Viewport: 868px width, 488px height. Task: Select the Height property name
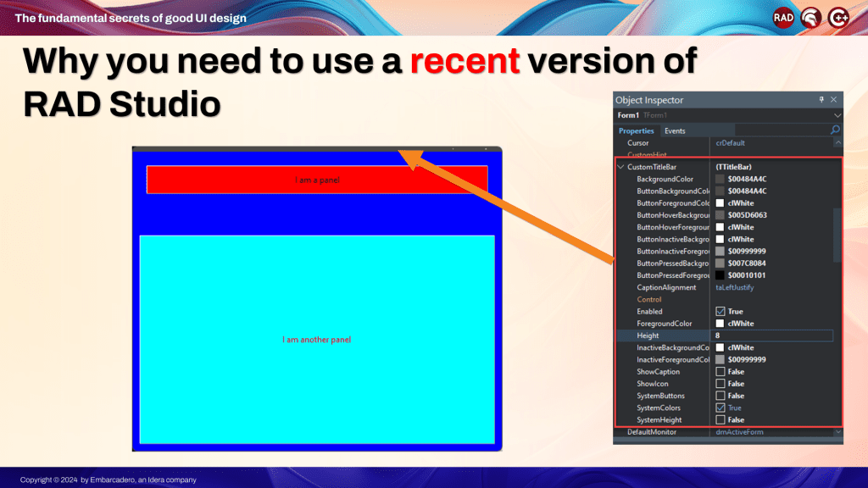[x=648, y=335]
